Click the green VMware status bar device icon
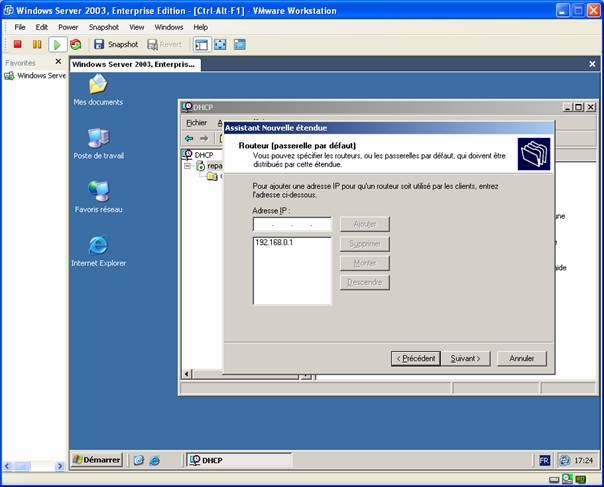This screenshot has height=487, width=604. pos(581,480)
